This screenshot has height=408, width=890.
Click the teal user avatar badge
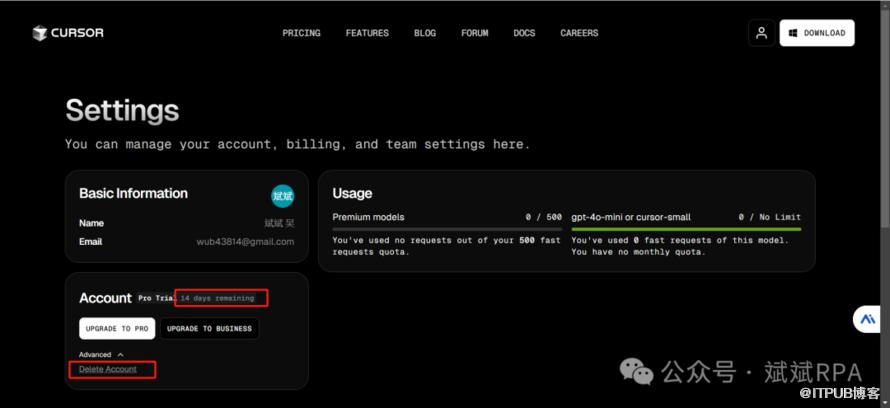click(x=282, y=195)
